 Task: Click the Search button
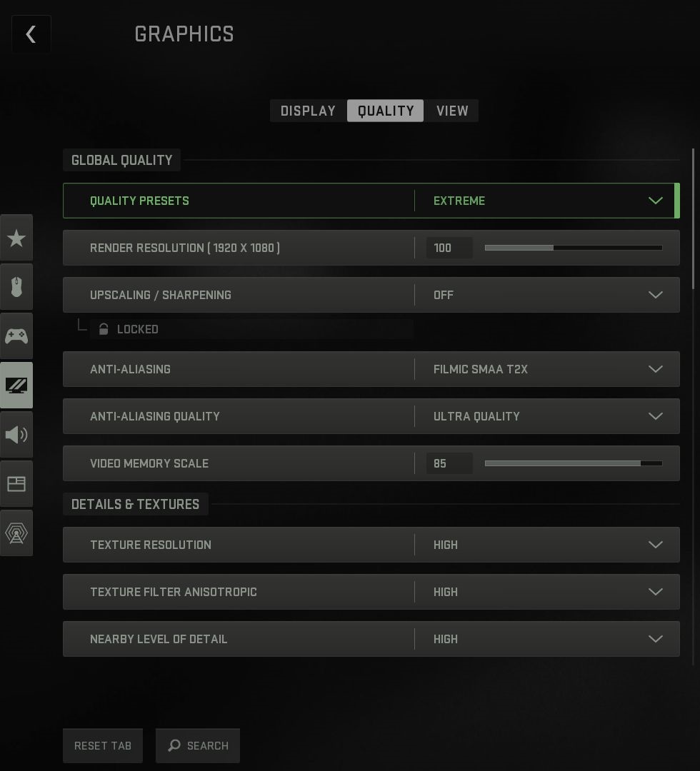[x=198, y=745]
